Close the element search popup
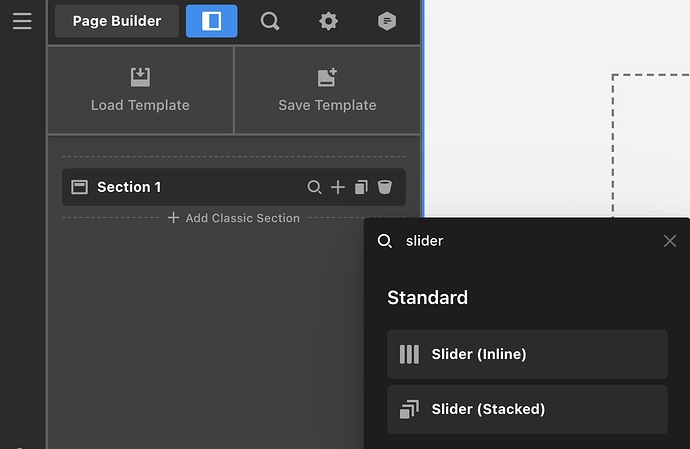690x449 pixels. [x=670, y=241]
